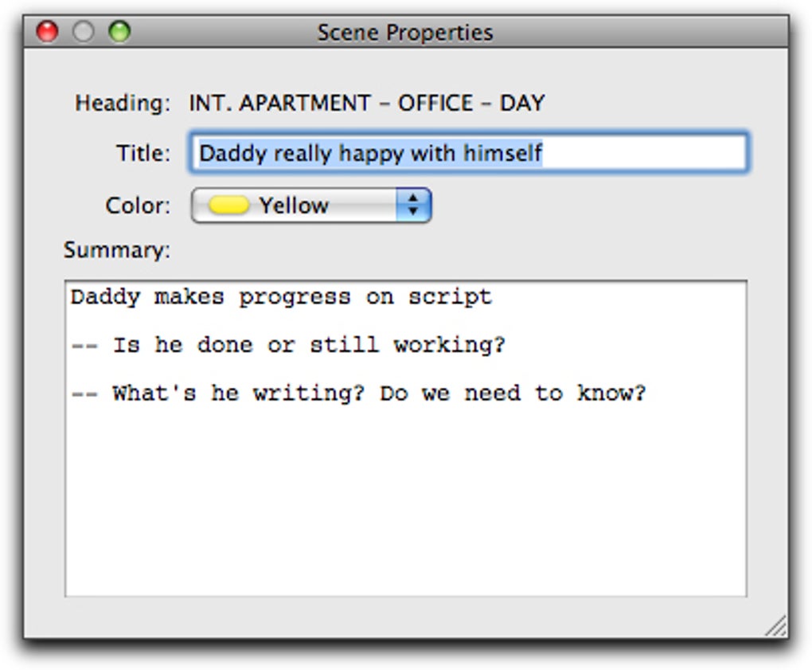This screenshot has height=670, width=812.
Task: Click the window resize grip corner
Action: tap(776, 626)
